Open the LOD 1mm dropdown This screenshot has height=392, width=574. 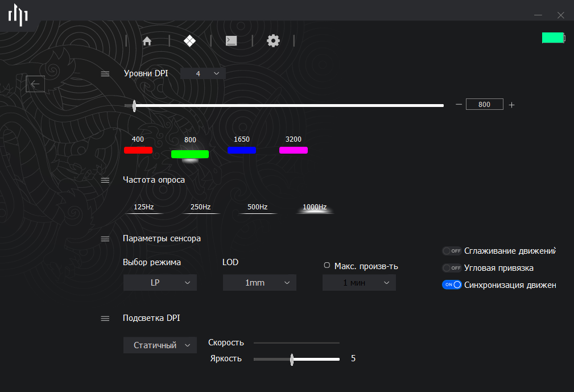coord(259,283)
